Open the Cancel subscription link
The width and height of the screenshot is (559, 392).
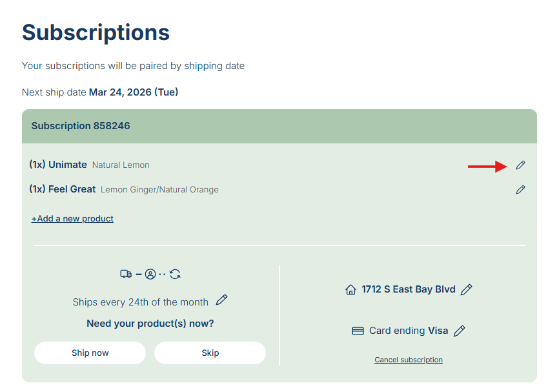(409, 360)
